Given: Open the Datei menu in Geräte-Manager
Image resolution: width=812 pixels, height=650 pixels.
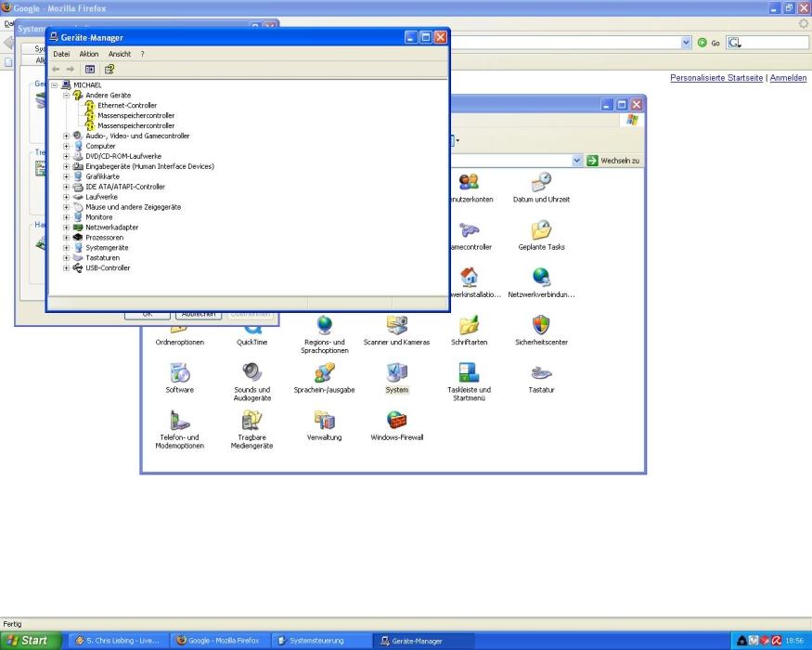Looking at the screenshot, I should click(x=61, y=54).
